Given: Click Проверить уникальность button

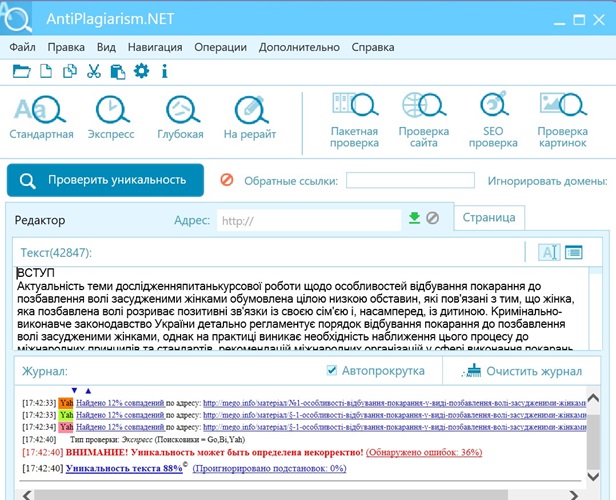Looking at the screenshot, I should tap(105, 180).
